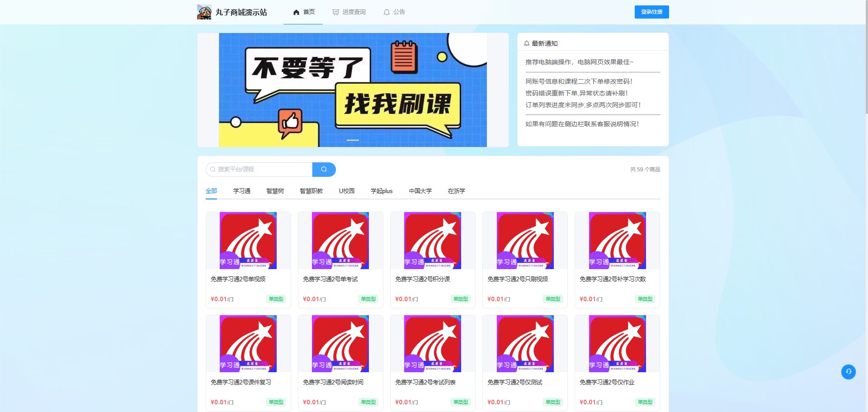Switch to the 学习通 category tab
The image size is (868, 412).
[x=242, y=191]
